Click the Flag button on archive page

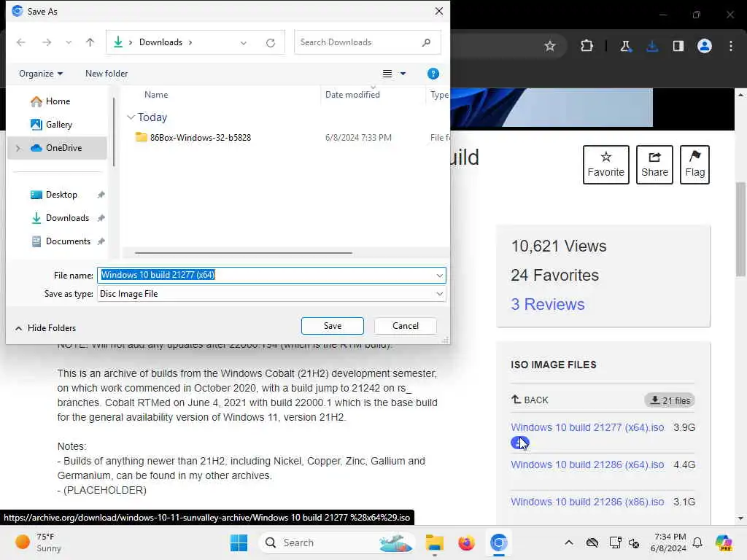coord(694,165)
